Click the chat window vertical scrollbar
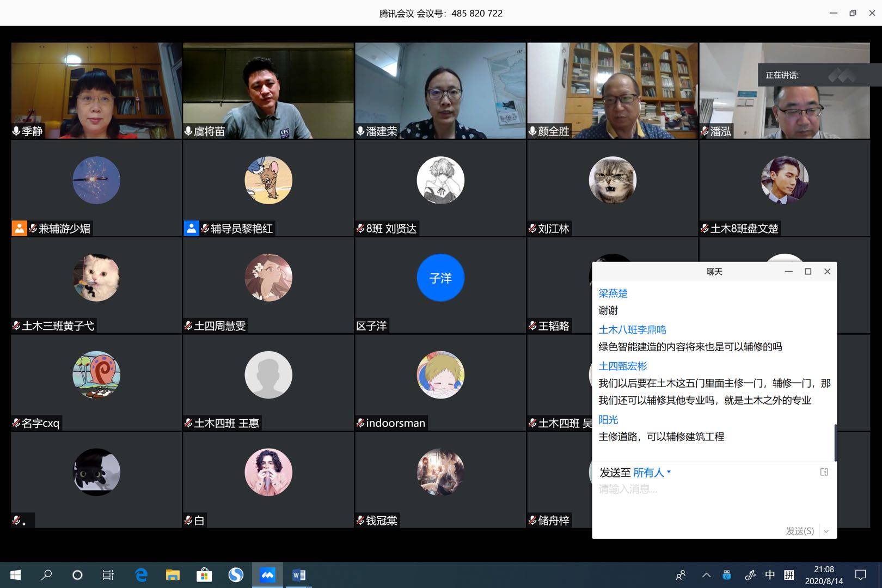The width and height of the screenshot is (882, 588). tap(835, 442)
